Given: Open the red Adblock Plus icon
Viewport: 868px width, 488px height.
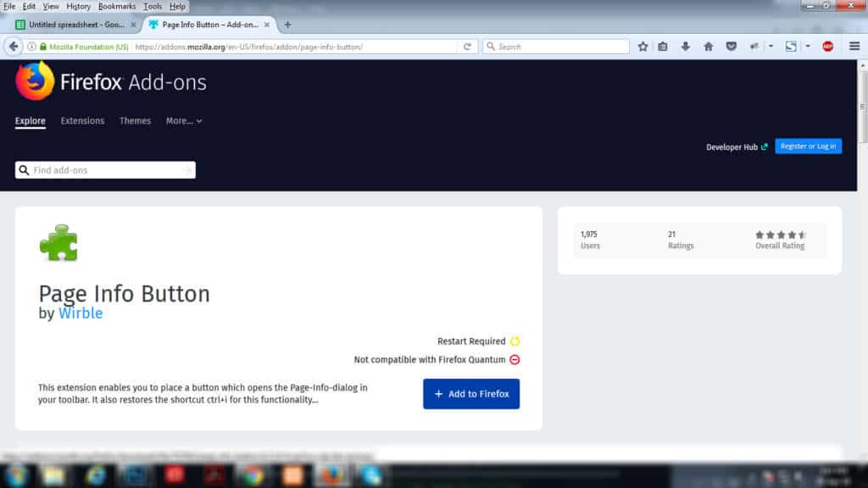Looking at the screenshot, I should pos(827,47).
